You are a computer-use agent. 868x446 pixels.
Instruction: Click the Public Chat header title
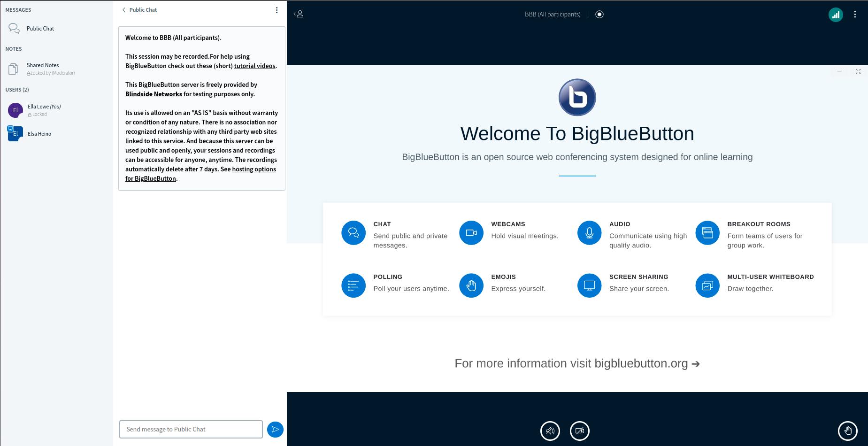[x=143, y=10]
